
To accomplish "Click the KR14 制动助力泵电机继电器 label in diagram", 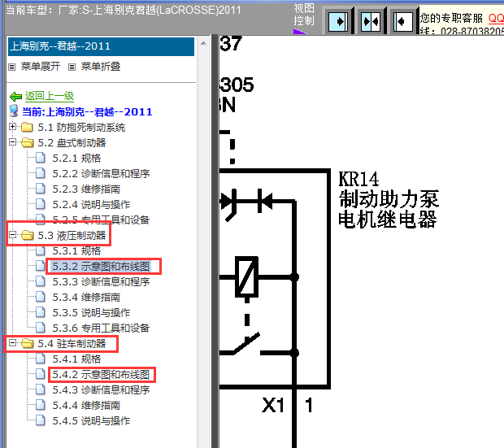I will click(389, 199).
